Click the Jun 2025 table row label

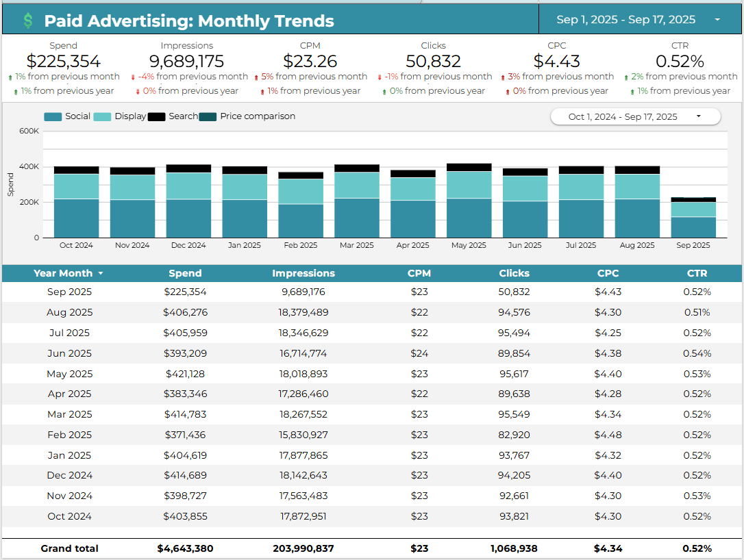[69, 353]
